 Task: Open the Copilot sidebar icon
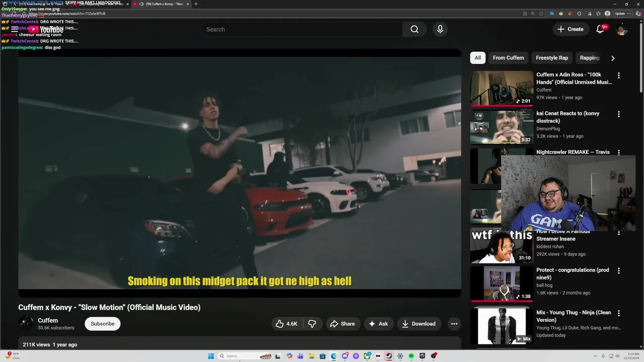tap(638, 14)
